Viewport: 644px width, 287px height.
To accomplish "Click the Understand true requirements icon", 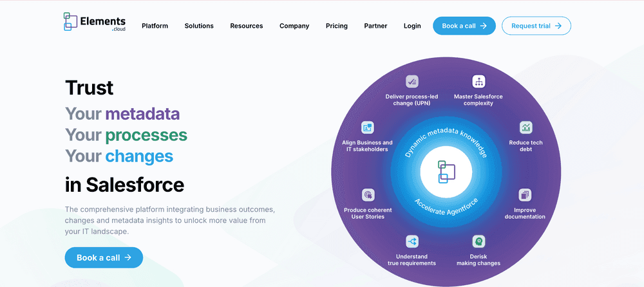I will tap(412, 241).
